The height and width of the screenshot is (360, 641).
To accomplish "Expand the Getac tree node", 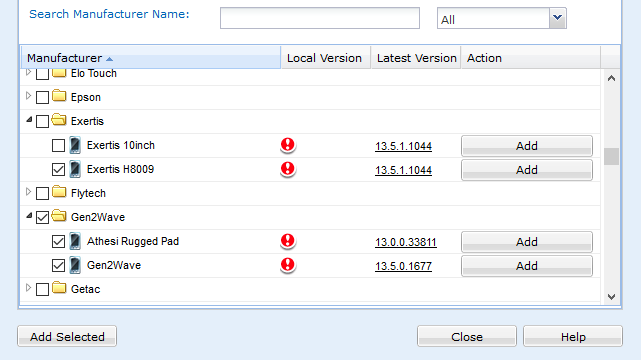I will (28, 288).
